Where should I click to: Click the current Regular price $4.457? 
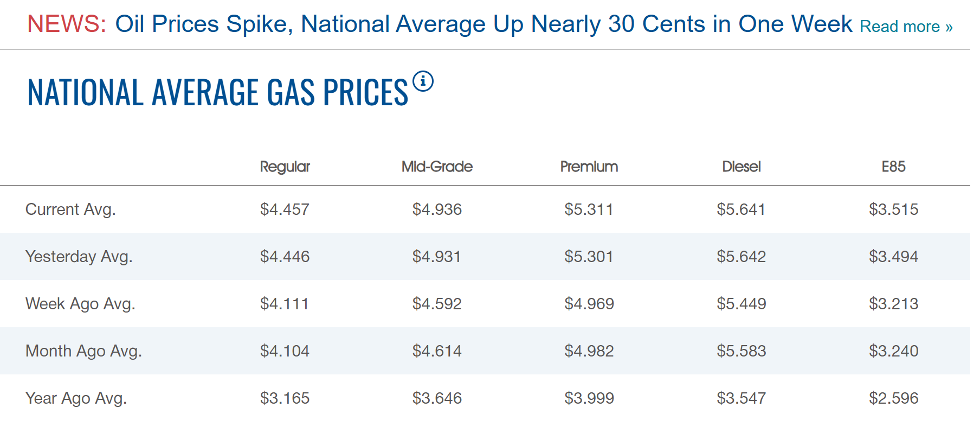coord(285,209)
